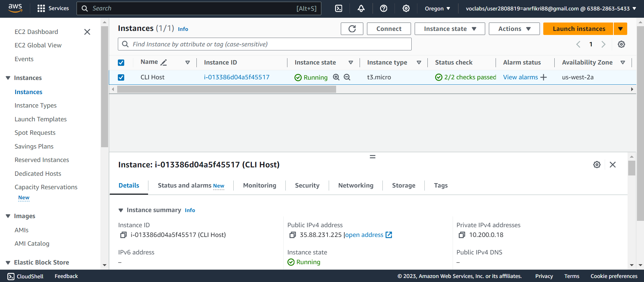
Task: Toggle the select-all instances header checkbox
Action: pos(121,63)
